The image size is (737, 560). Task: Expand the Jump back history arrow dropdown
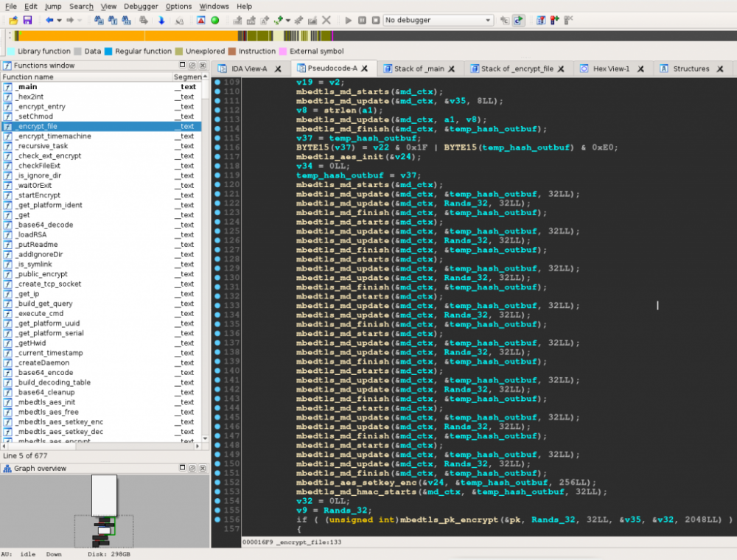pos(59,20)
